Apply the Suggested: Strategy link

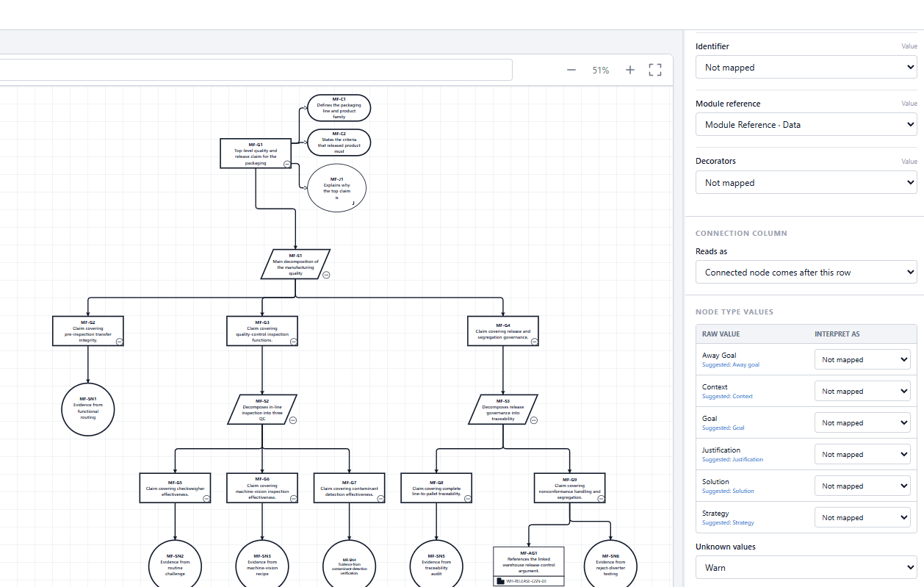click(728, 523)
